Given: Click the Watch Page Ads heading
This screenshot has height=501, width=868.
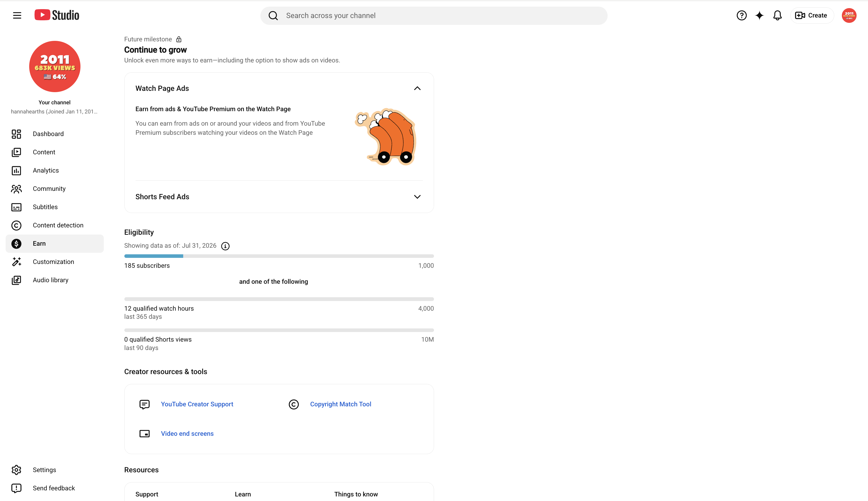Looking at the screenshot, I should click(162, 88).
